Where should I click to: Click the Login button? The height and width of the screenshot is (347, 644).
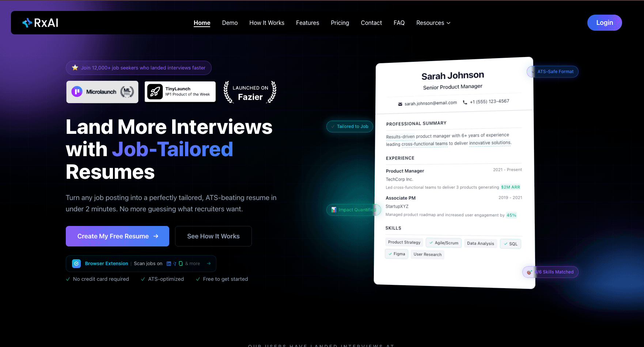(605, 23)
